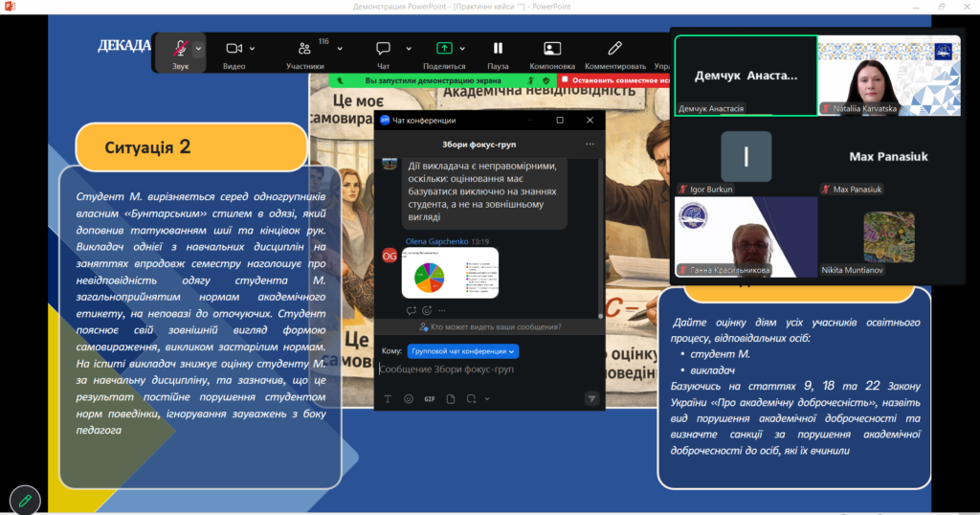
Task: Click the GIF button in chat toolbar
Action: [x=430, y=398]
